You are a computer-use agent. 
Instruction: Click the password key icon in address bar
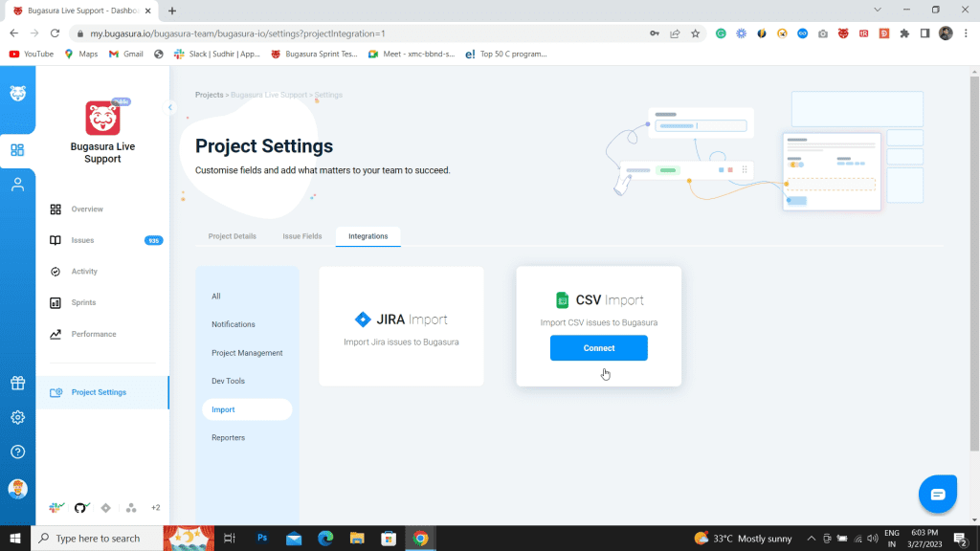(x=655, y=33)
